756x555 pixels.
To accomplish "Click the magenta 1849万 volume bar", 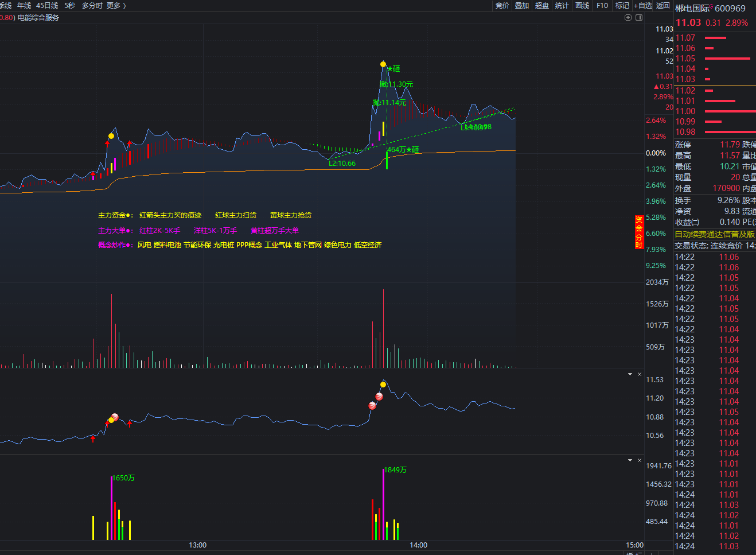I will coord(383,504).
